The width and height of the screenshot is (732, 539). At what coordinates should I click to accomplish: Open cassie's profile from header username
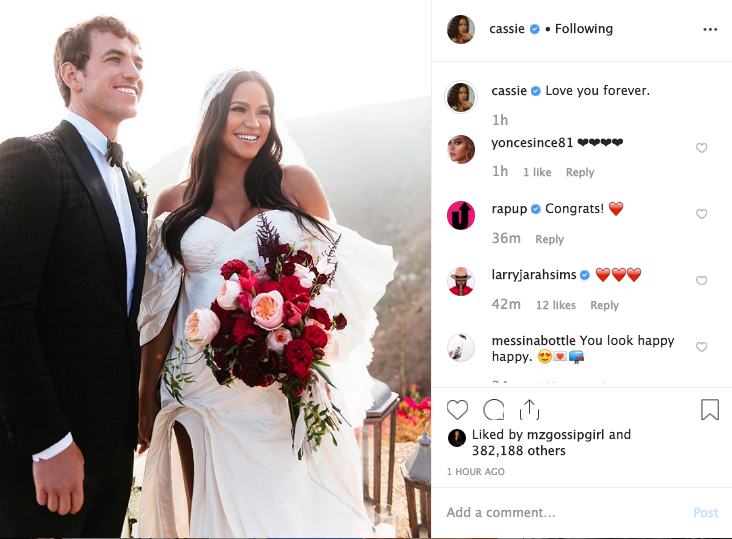(507, 29)
